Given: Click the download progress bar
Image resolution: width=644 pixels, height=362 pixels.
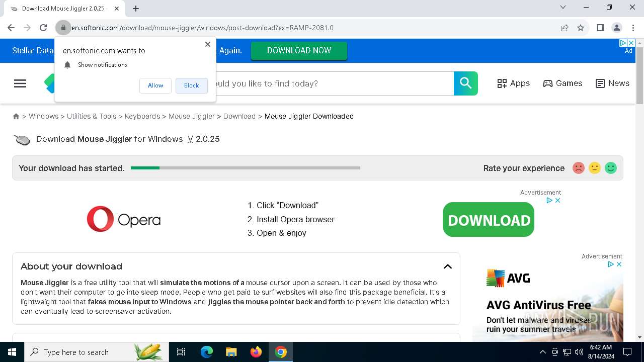Looking at the screenshot, I should tap(246, 168).
